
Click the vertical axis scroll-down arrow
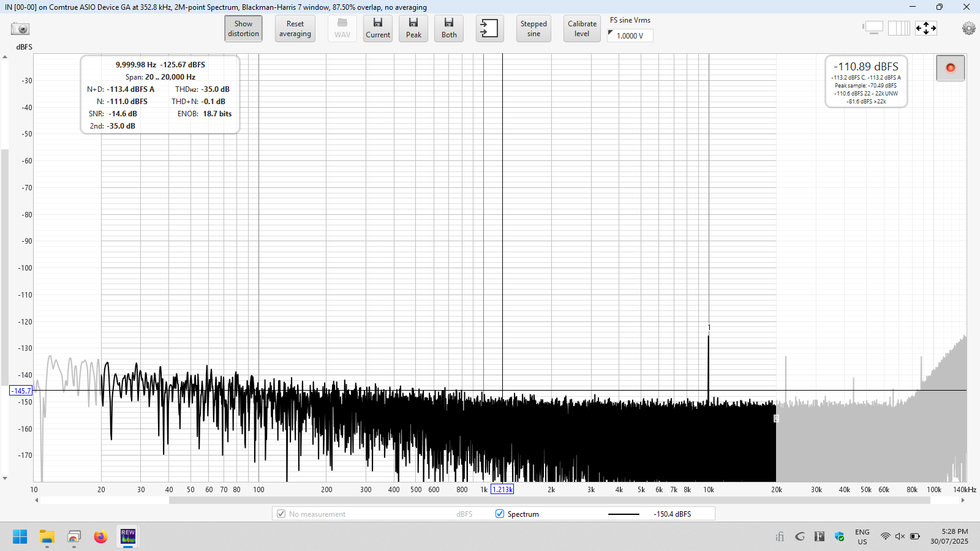pyautogui.click(x=5, y=478)
